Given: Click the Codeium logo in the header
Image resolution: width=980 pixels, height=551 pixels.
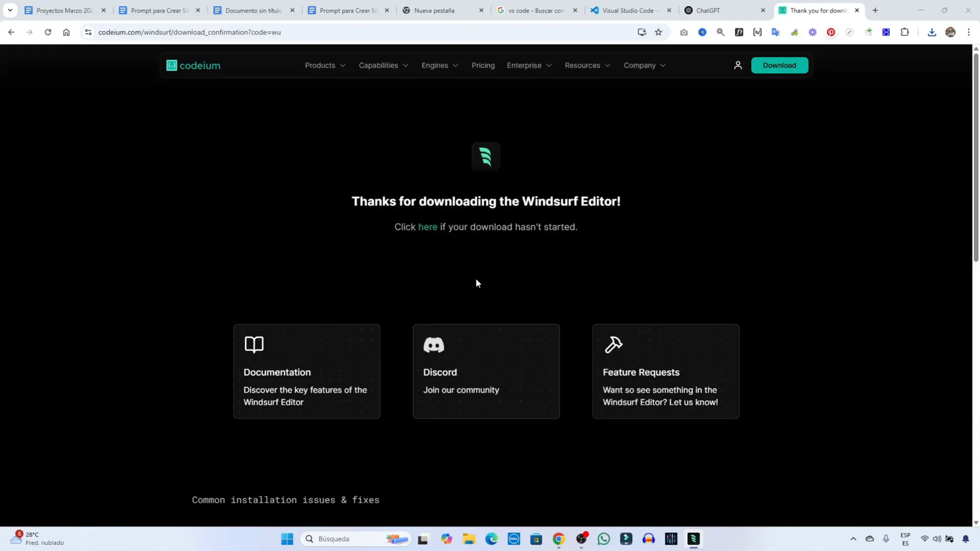Looking at the screenshot, I should tap(193, 65).
